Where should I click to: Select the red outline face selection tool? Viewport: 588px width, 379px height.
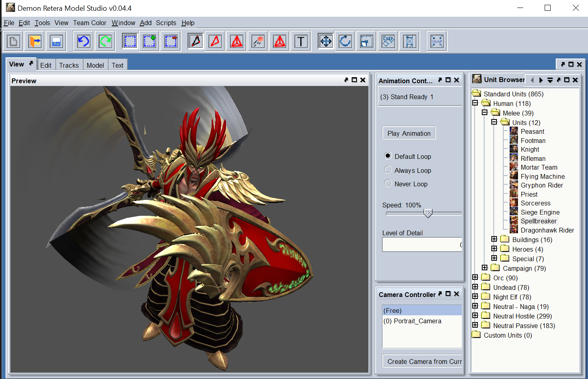click(215, 41)
